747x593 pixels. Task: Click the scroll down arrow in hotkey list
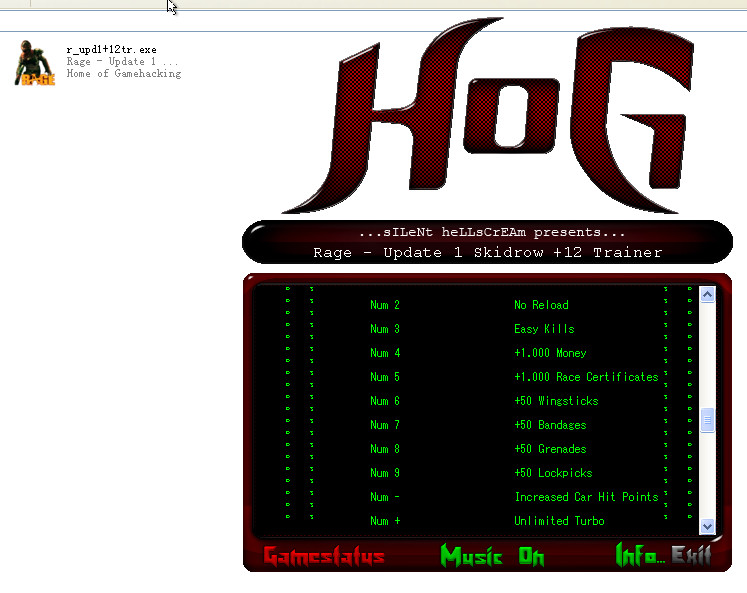tap(707, 526)
